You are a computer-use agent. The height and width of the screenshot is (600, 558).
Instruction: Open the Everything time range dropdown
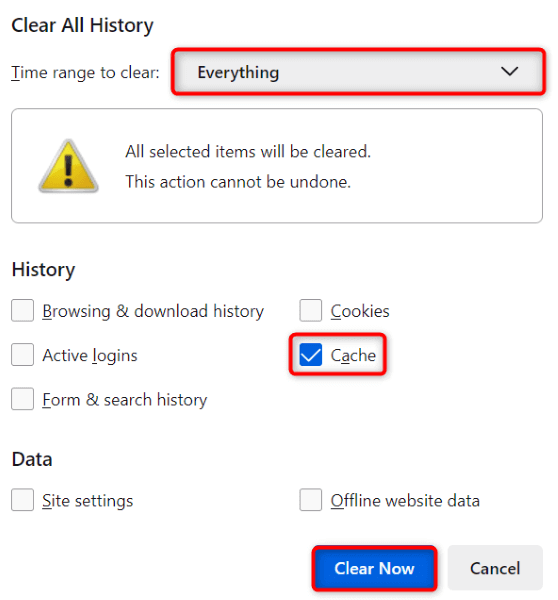[x=358, y=72]
